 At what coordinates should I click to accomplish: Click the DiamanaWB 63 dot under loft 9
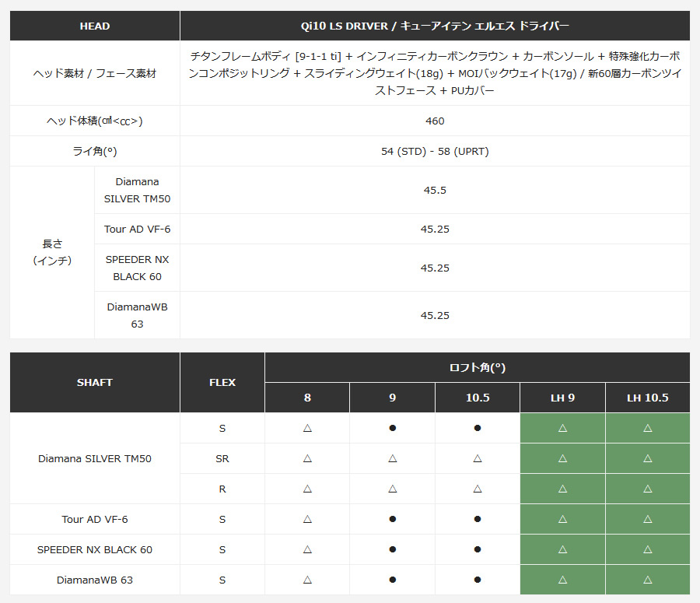pyautogui.click(x=393, y=580)
